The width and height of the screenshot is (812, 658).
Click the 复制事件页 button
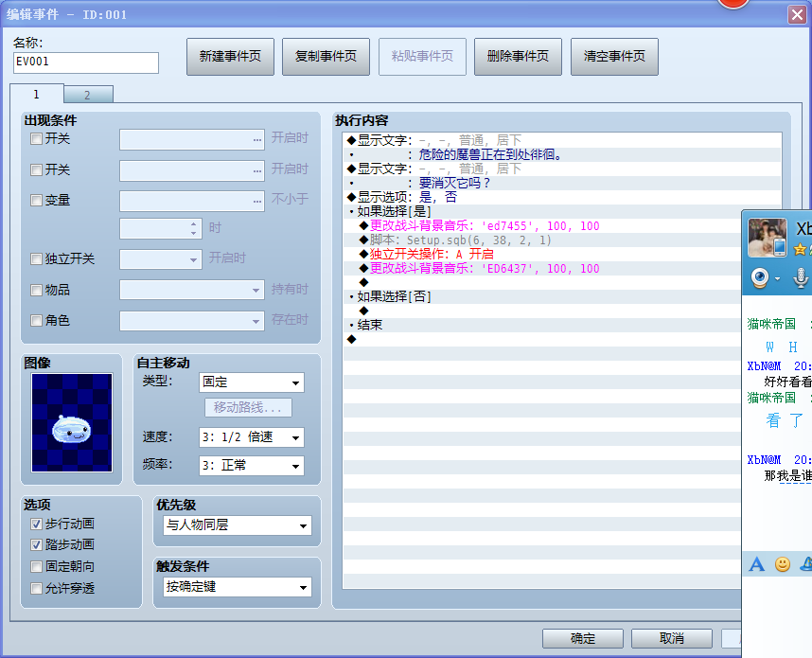click(326, 57)
